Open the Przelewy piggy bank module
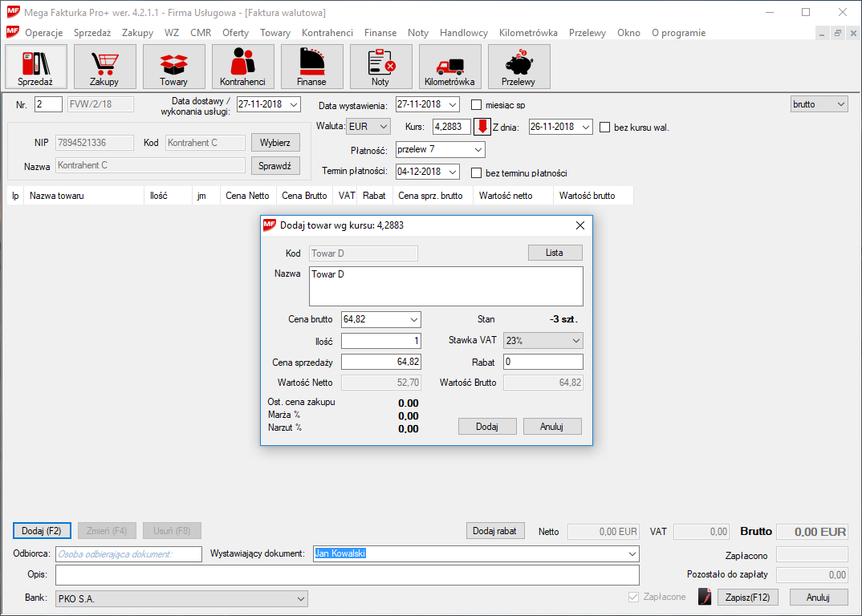 click(518, 67)
